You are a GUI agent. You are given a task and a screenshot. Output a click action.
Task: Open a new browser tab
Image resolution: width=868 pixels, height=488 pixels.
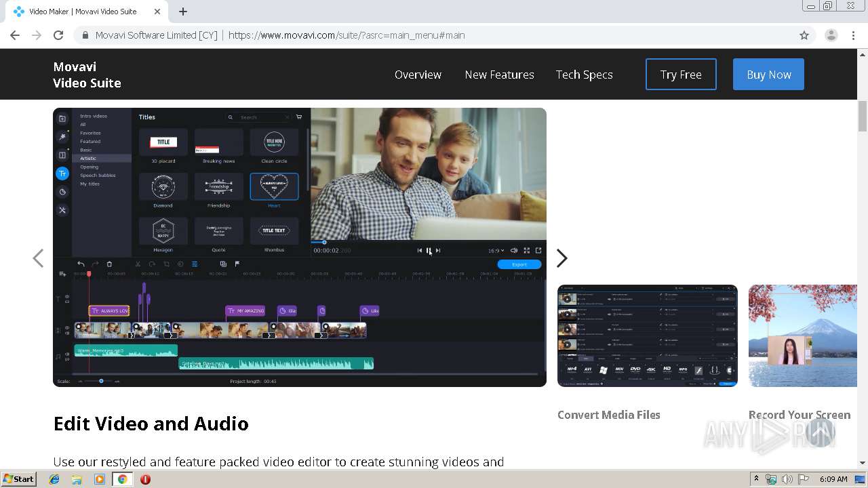coord(183,12)
